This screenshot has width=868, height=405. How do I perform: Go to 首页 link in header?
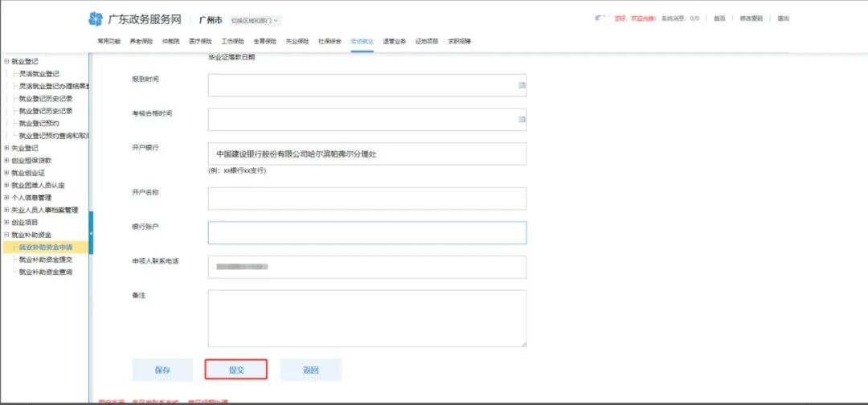click(719, 18)
